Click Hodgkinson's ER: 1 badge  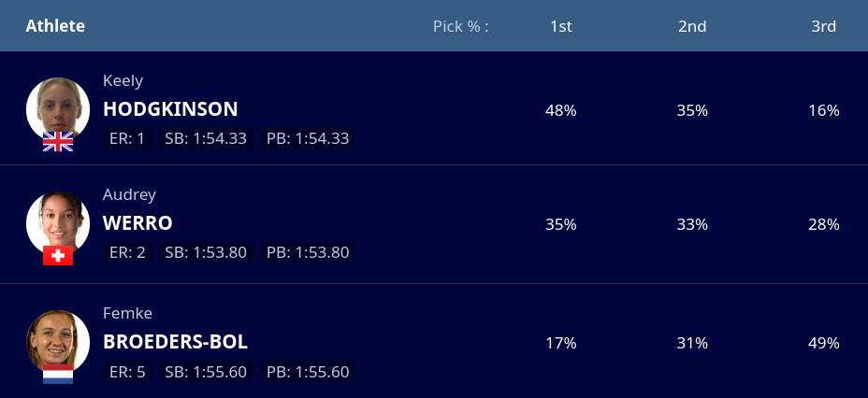point(127,138)
